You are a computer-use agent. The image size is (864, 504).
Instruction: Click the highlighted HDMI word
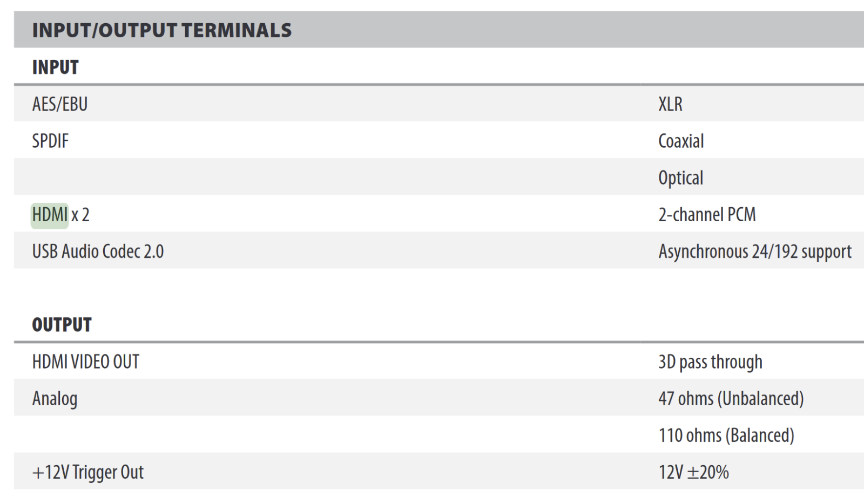(50, 215)
